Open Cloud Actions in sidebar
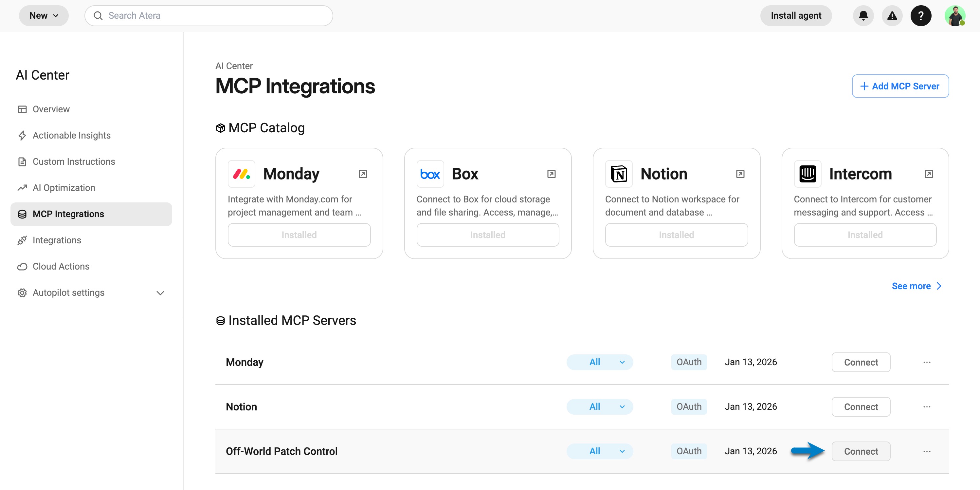This screenshot has width=980, height=490. pyautogui.click(x=91, y=267)
